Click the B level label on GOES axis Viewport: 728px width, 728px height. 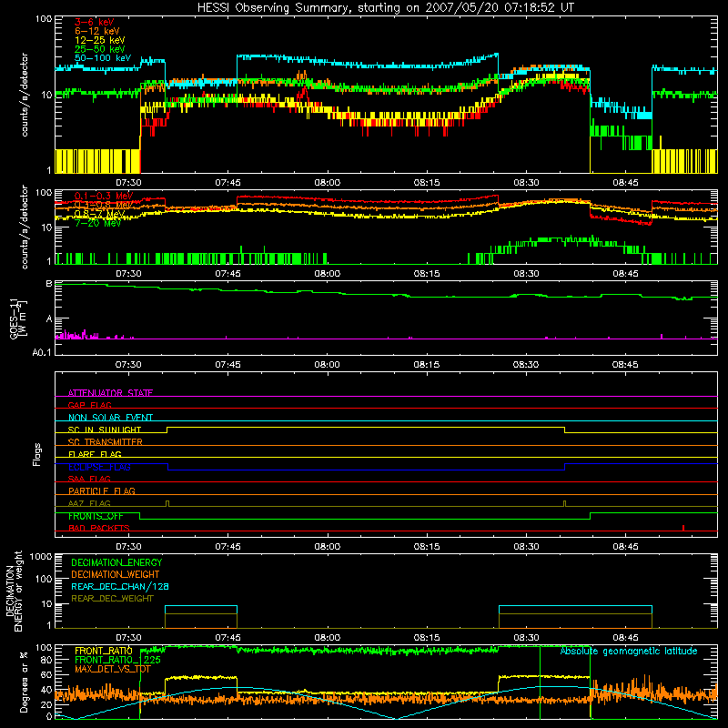pyautogui.click(x=49, y=283)
